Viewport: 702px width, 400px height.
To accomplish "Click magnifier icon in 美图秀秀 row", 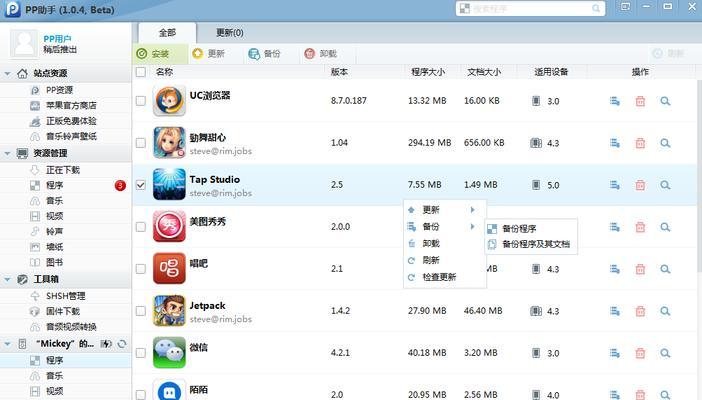I will tap(665, 227).
